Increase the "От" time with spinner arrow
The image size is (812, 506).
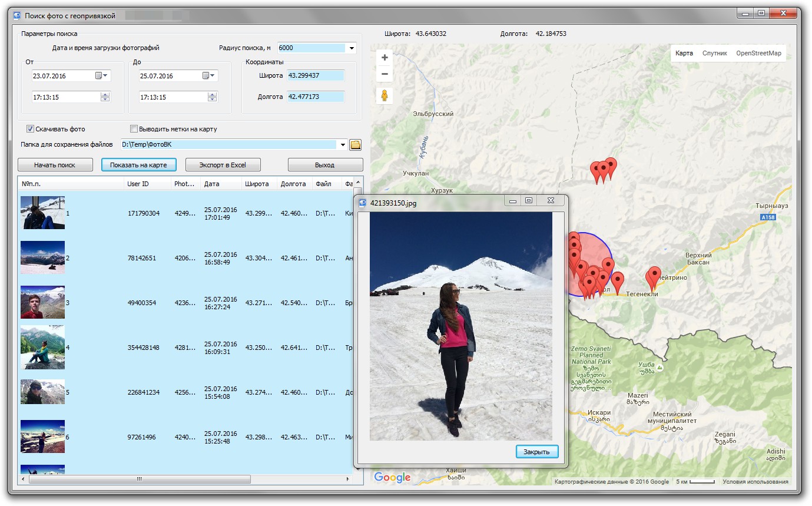click(x=105, y=94)
